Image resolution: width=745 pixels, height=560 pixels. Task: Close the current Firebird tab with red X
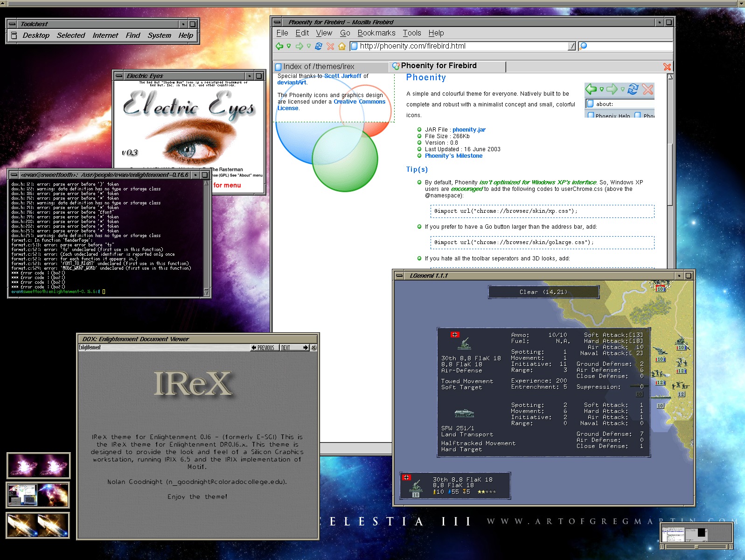[667, 67]
